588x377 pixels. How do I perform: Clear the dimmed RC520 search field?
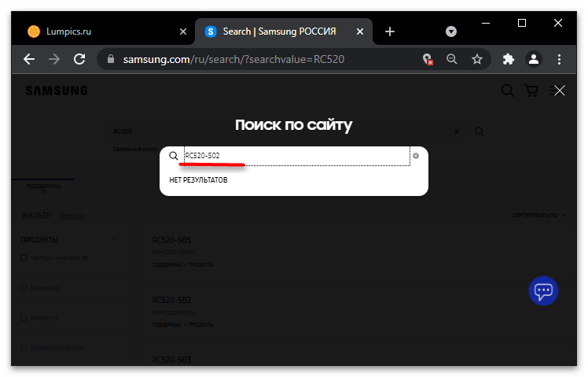coord(457,131)
